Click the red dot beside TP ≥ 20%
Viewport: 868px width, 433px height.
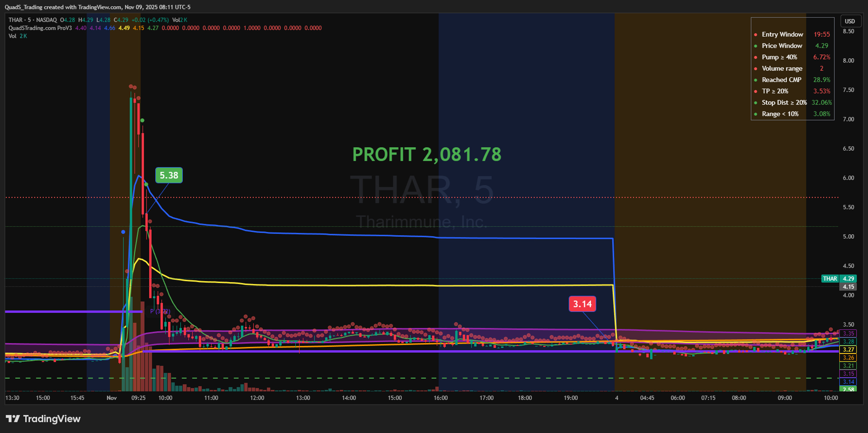[x=755, y=91]
